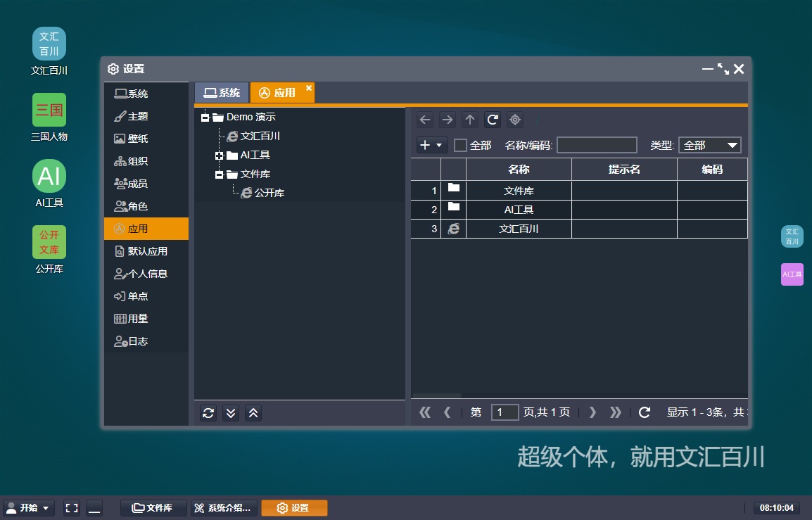Open the 公开库 desktop icon

(x=49, y=242)
